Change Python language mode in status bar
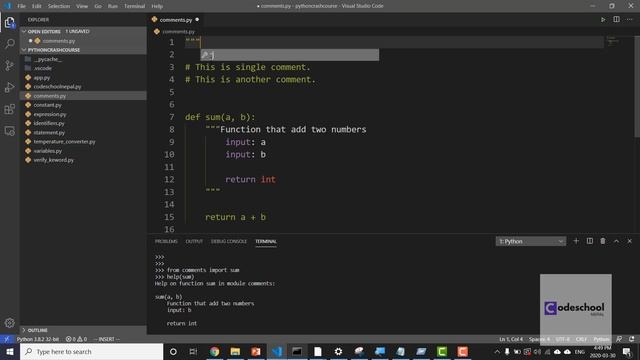This screenshot has width=640, height=360. [601, 339]
